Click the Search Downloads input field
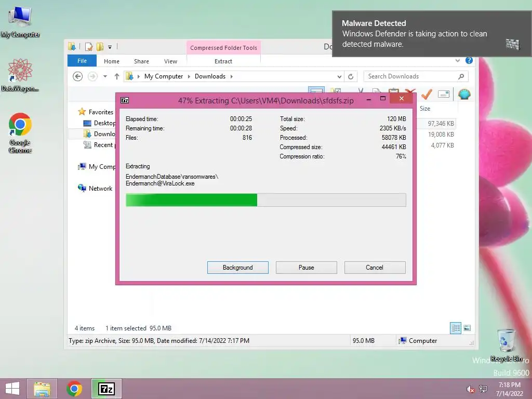The width and height of the screenshot is (532, 399). [416, 76]
